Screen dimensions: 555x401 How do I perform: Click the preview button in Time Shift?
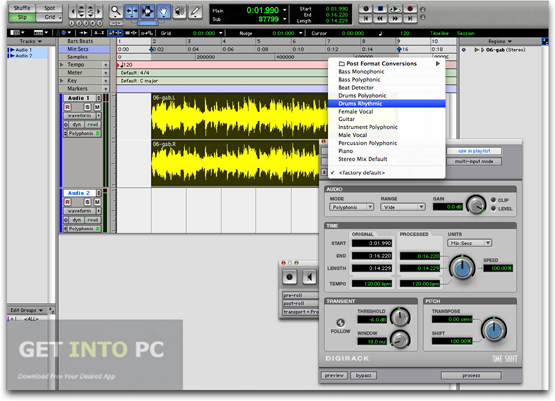point(334,375)
